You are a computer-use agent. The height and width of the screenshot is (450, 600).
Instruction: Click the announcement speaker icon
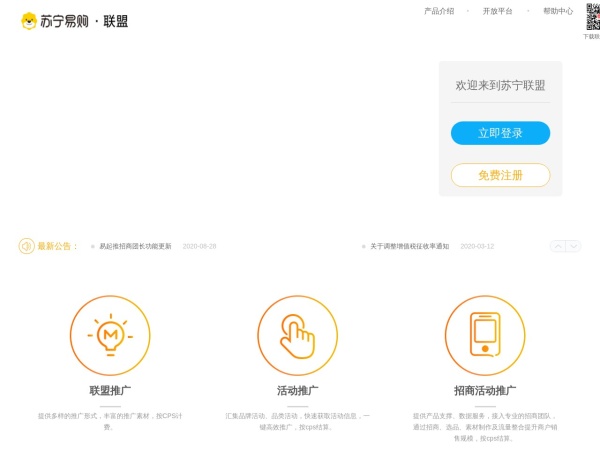(26, 246)
